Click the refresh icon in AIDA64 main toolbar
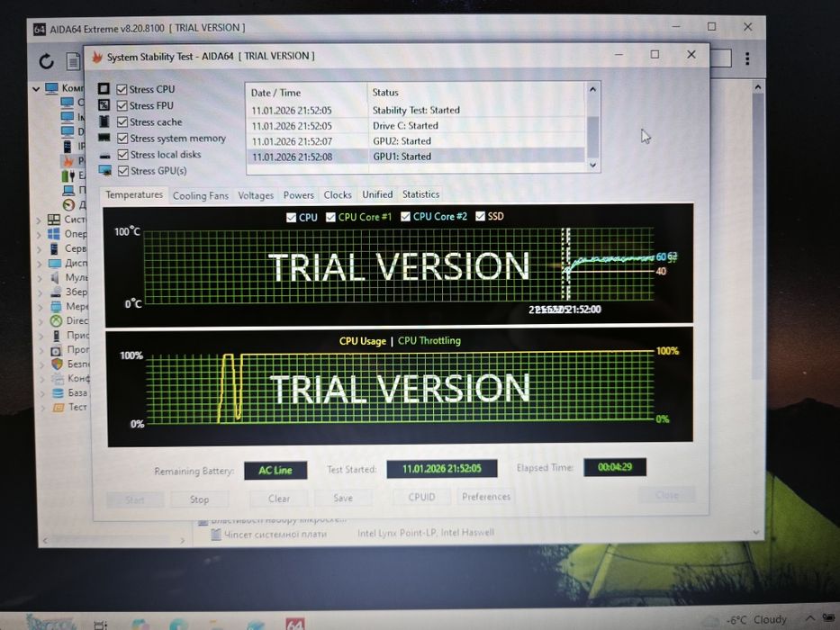The width and height of the screenshot is (840, 630). coord(46,61)
